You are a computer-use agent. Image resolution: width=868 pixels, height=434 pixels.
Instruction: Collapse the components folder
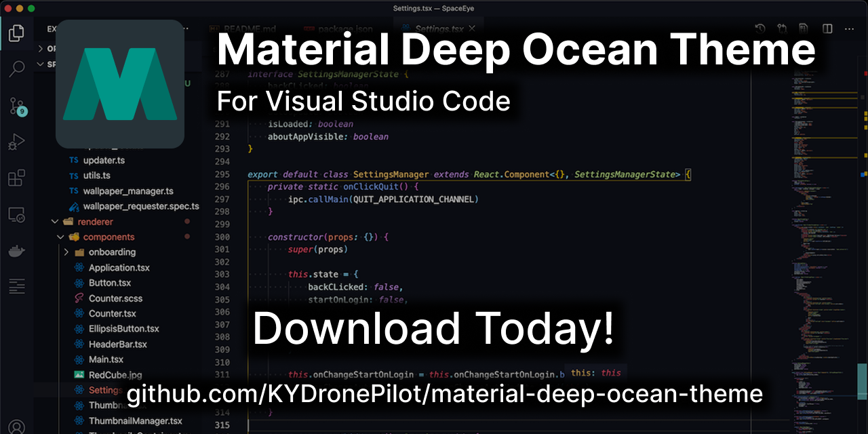tap(60, 237)
